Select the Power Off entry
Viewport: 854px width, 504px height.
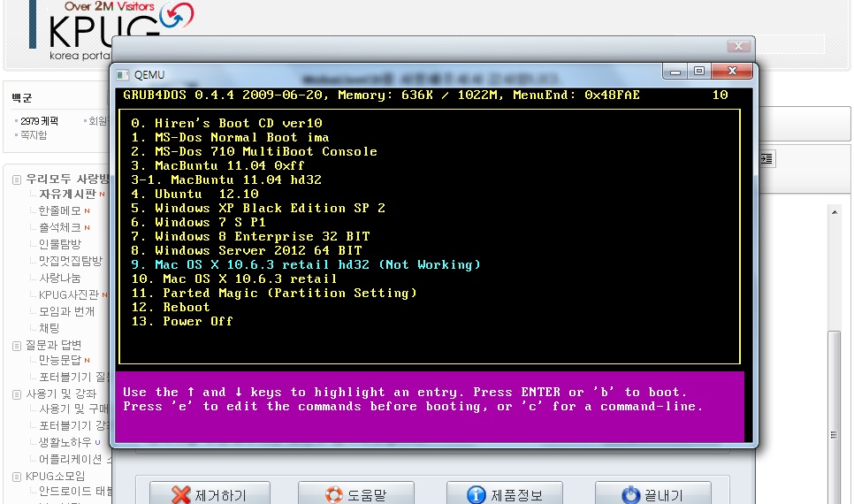point(182,322)
